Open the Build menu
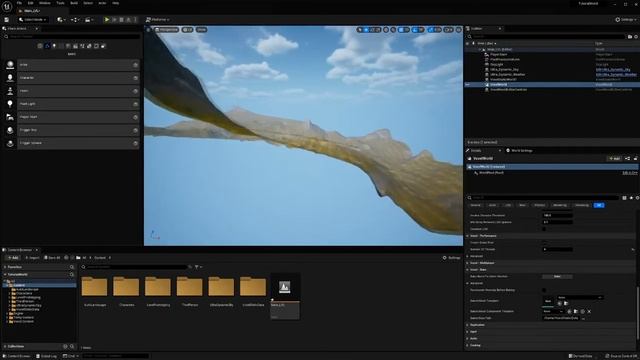640x360 pixels. click(x=74, y=3)
